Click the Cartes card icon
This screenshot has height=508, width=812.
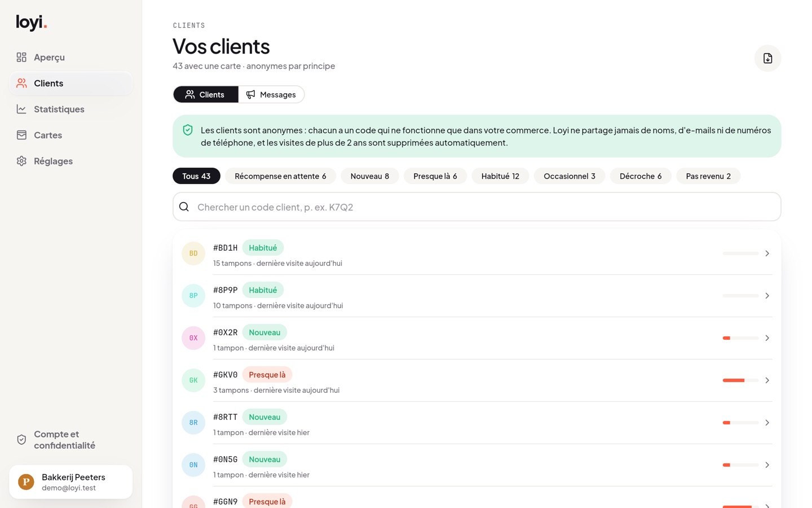[x=21, y=135]
